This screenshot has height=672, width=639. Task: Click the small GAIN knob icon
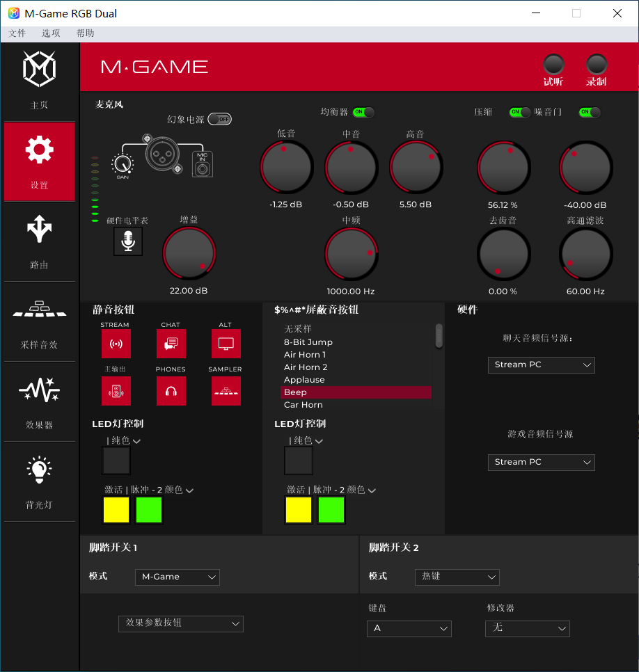tap(123, 165)
